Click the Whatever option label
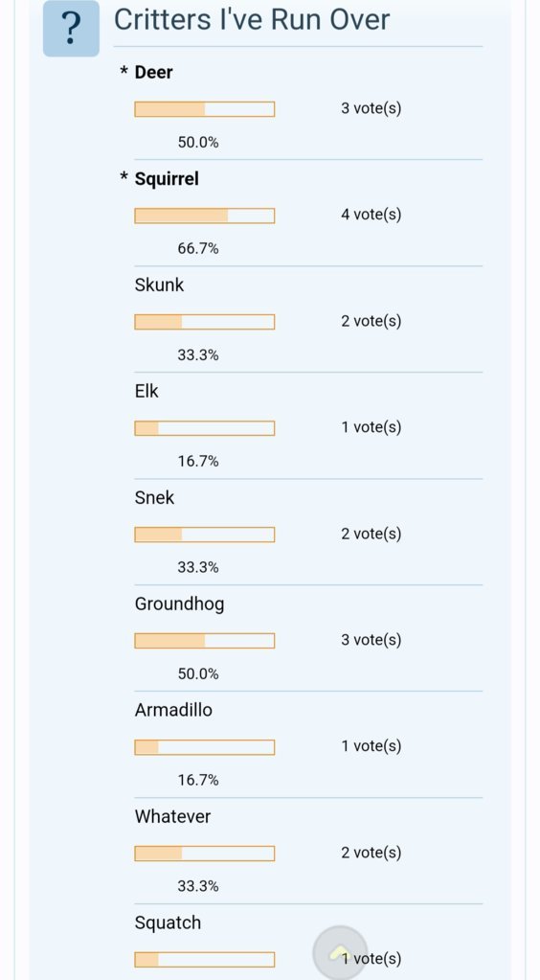Image resolution: width=540 pixels, height=980 pixels. [172, 816]
